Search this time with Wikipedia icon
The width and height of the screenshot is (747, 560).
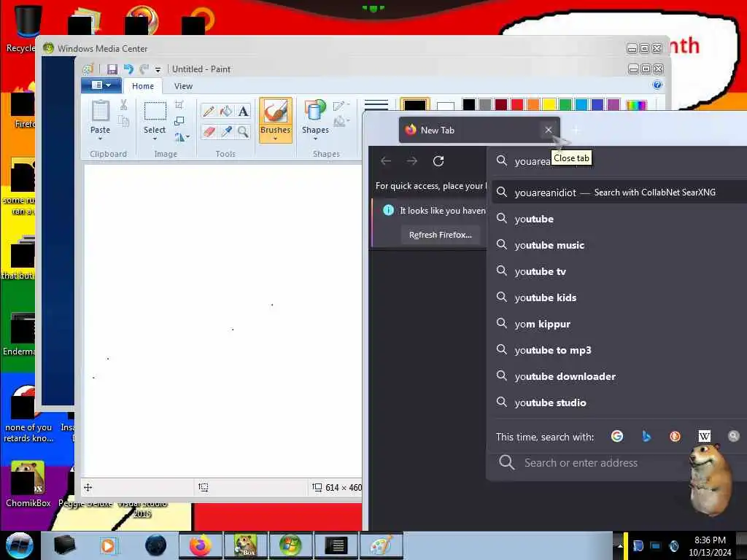coord(704,436)
